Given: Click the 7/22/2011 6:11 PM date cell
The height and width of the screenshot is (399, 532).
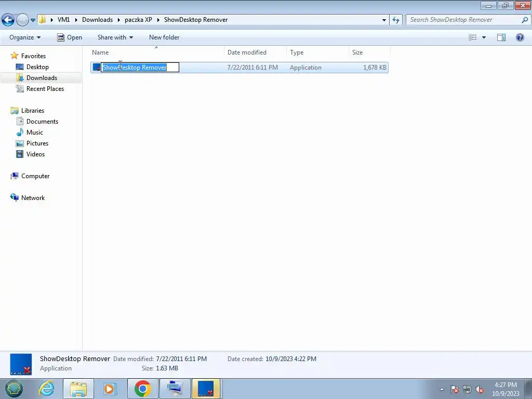Looking at the screenshot, I should coord(252,67).
